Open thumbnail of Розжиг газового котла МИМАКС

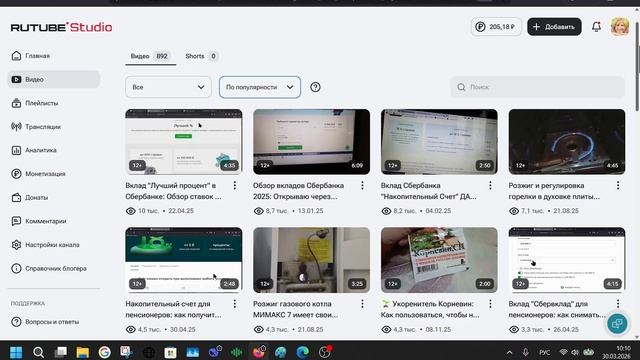(311, 260)
